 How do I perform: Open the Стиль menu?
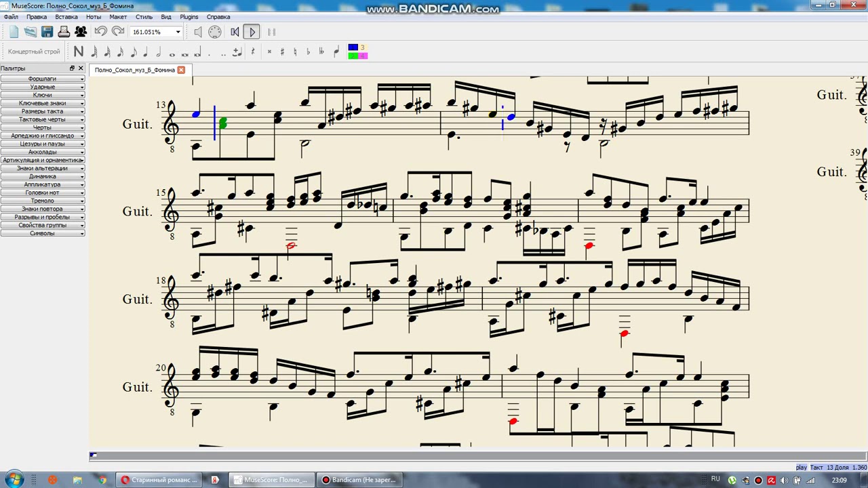coord(144,17)
